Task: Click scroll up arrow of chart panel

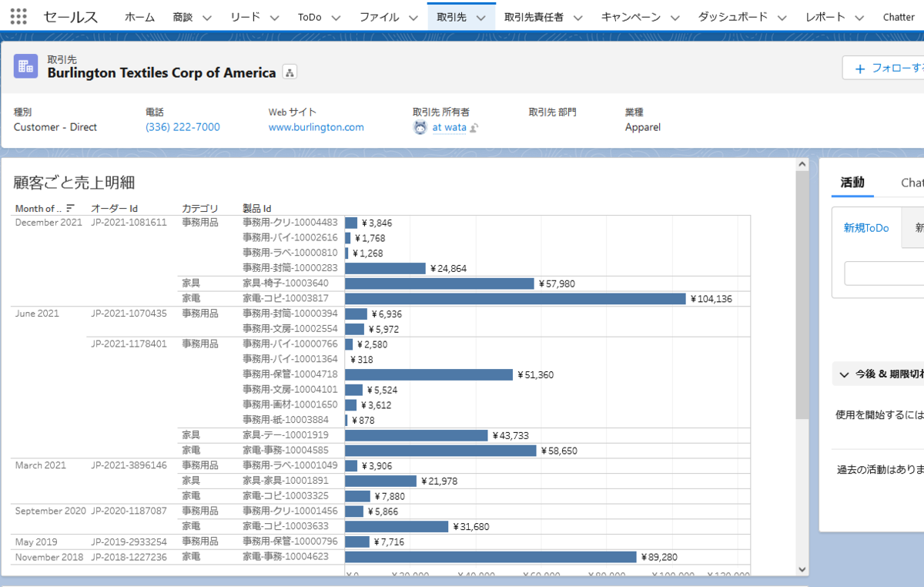Action: pos(802,165)
